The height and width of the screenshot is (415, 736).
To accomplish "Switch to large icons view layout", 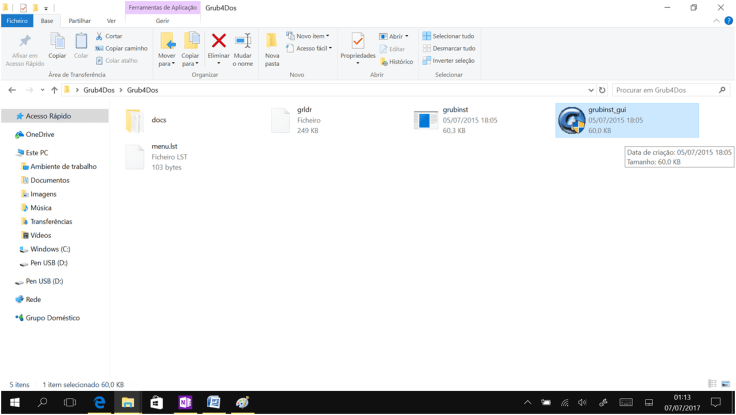I will point(725,384).
